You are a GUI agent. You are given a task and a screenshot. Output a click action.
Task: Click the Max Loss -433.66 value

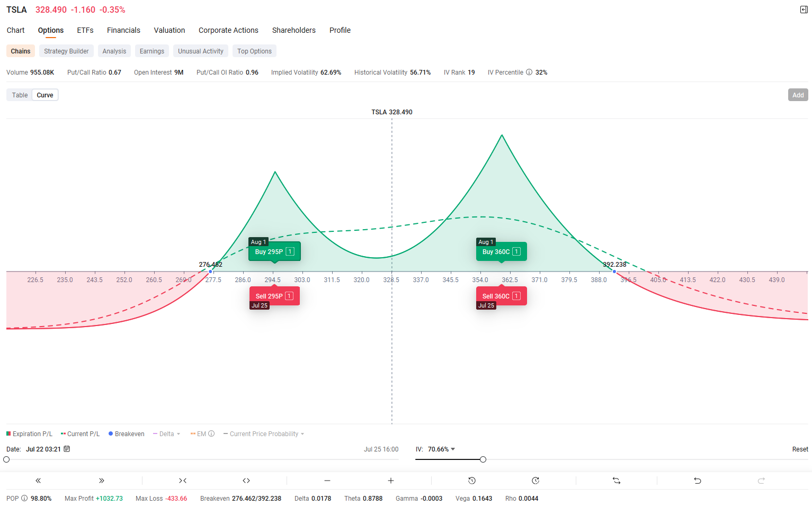pos(176,499)
